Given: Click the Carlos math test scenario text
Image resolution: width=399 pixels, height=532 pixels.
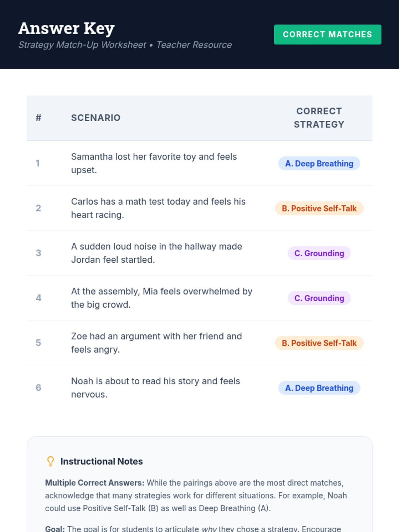Looking at the screenshot, I should click(158, 208).
